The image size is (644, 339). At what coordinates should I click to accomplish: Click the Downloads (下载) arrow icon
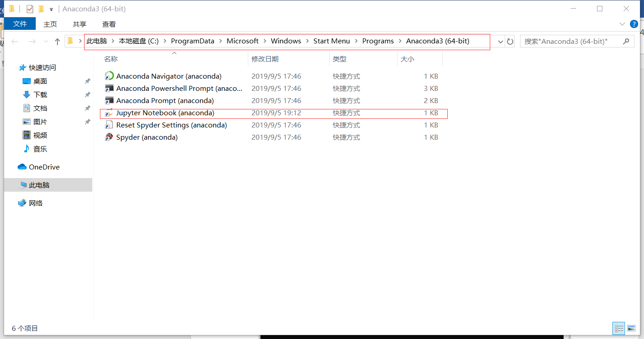click(x=27, y=94)
